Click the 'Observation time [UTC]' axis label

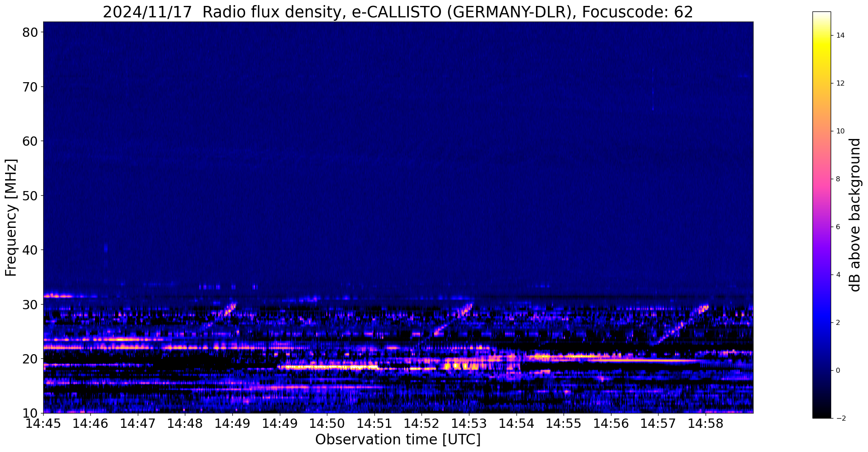pyautogui.click(x=398, y=440)
